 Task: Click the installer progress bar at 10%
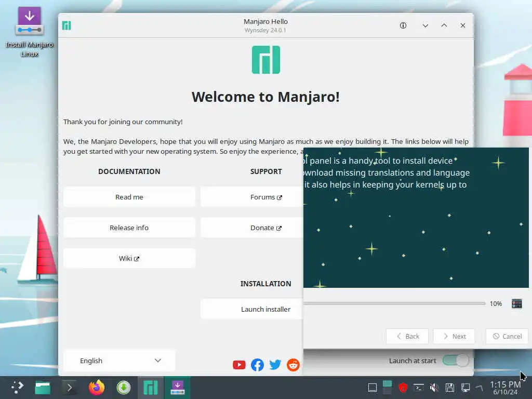(395, 303)
